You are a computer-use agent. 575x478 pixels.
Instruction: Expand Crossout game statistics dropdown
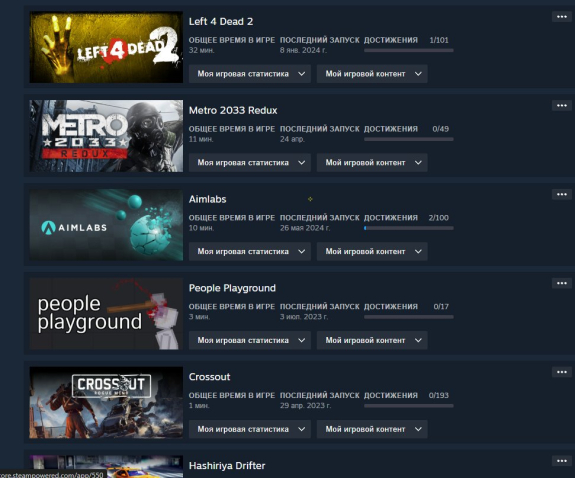click(x=250, y=429)
